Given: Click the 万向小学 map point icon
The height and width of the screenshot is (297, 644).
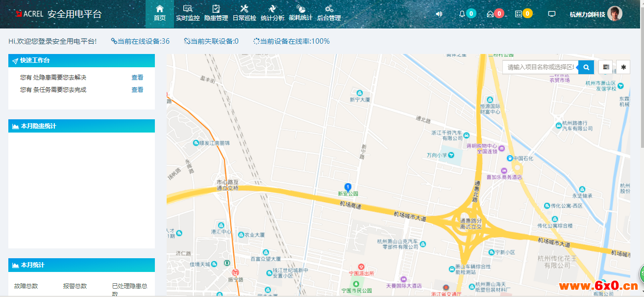Looking at the screenshot, I should 452,155.
